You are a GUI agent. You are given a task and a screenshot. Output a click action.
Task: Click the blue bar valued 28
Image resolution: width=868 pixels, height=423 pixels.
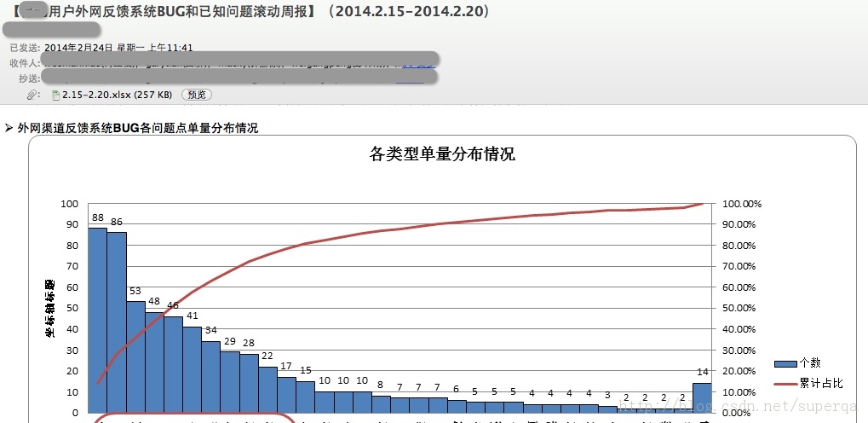[249, 384]
